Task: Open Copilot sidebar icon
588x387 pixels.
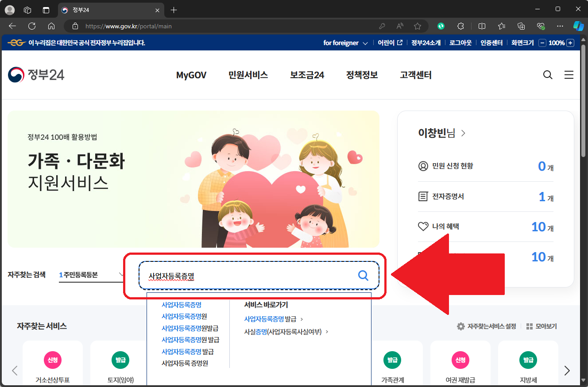Action: [x=578, y=26]
